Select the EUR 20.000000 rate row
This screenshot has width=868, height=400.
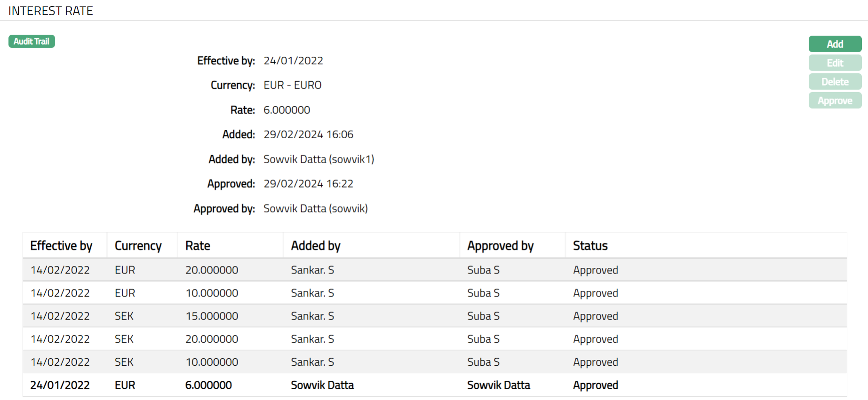[212, 270]
